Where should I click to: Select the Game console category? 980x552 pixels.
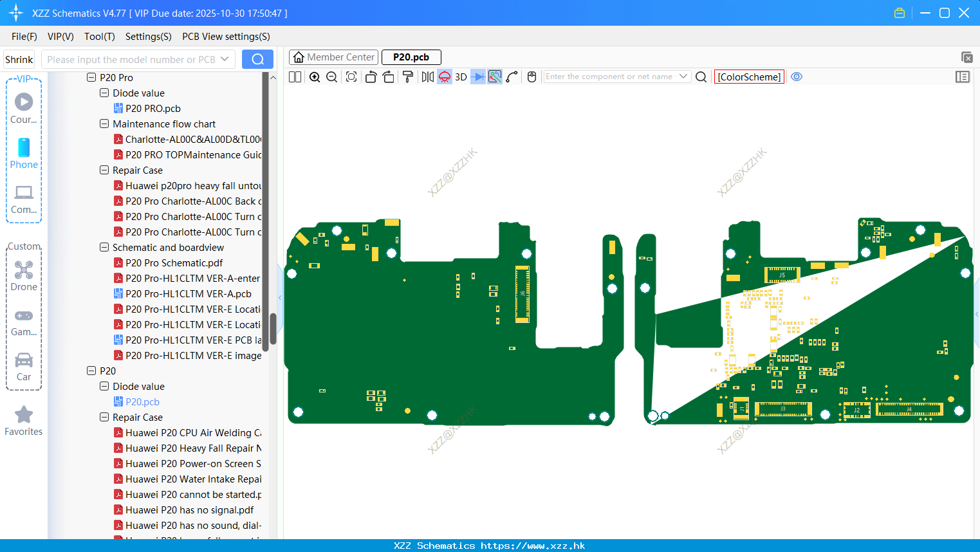[24, 322]
